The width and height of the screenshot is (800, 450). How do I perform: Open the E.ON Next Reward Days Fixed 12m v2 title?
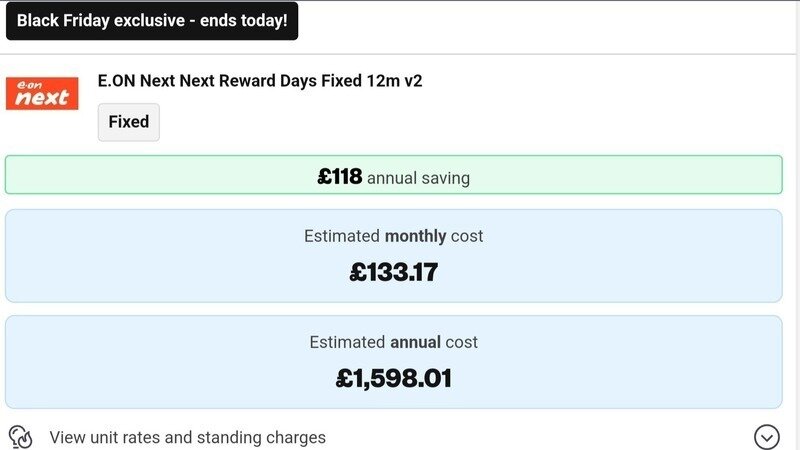click(x=260, y=81)
